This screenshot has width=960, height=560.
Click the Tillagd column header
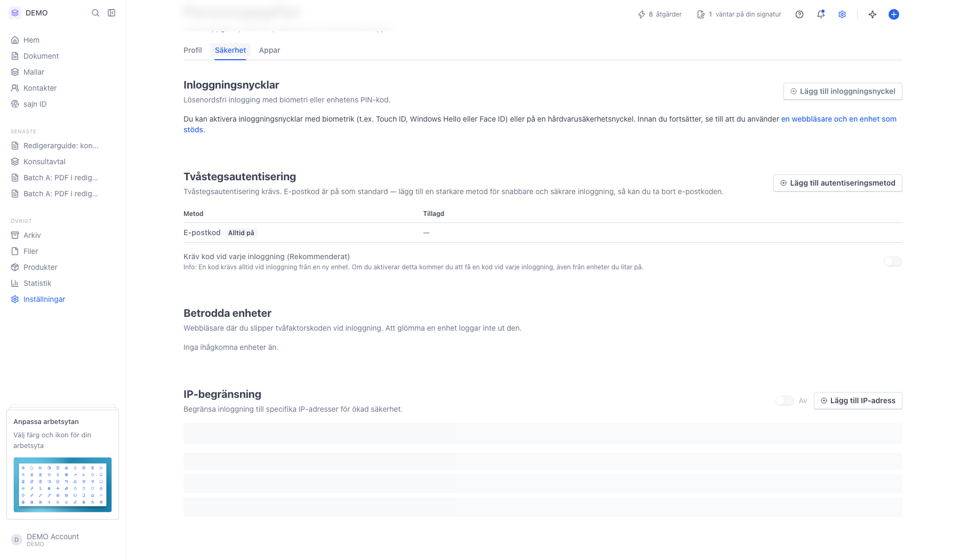click(x=434, y=214)
